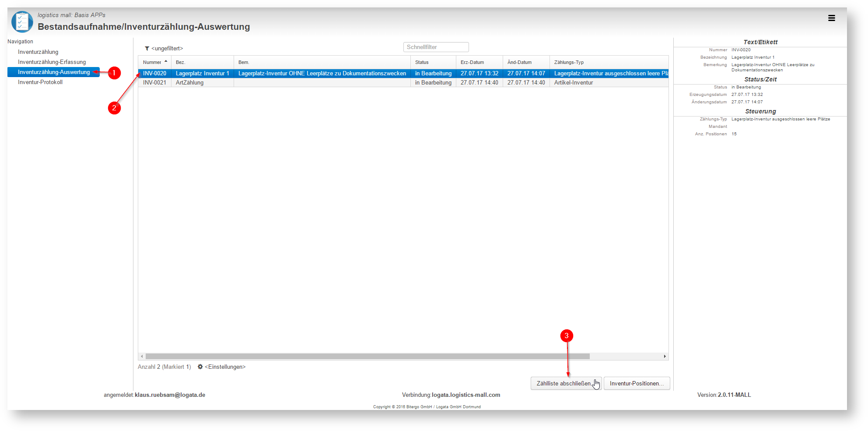Click the Anz. Positionen value 15
This screenshot has height=431, width=868.
(734, 134)
